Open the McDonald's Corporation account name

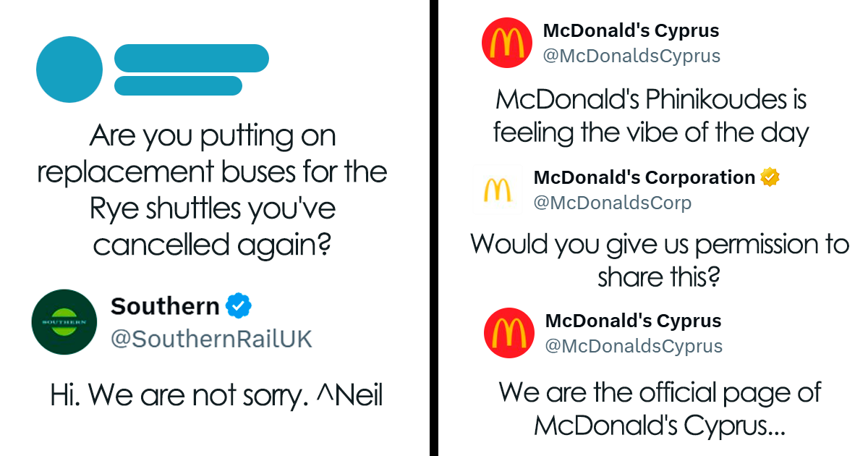(x=644, y=177)
